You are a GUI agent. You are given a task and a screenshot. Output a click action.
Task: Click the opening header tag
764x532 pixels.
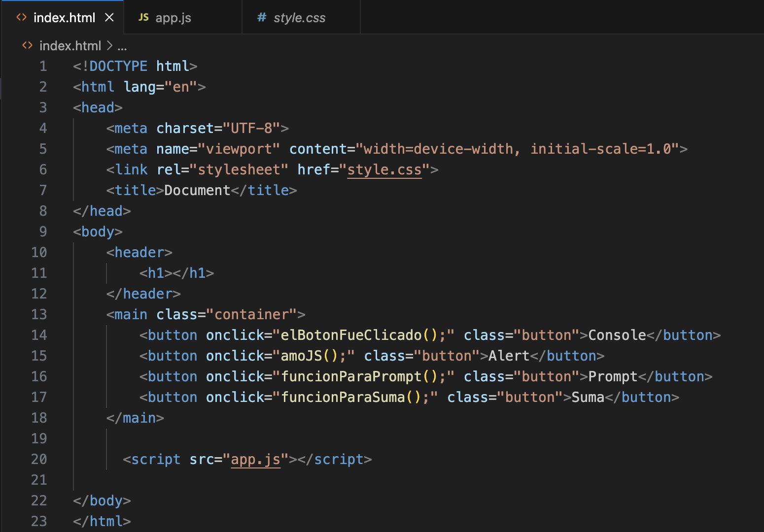[139, 253]
